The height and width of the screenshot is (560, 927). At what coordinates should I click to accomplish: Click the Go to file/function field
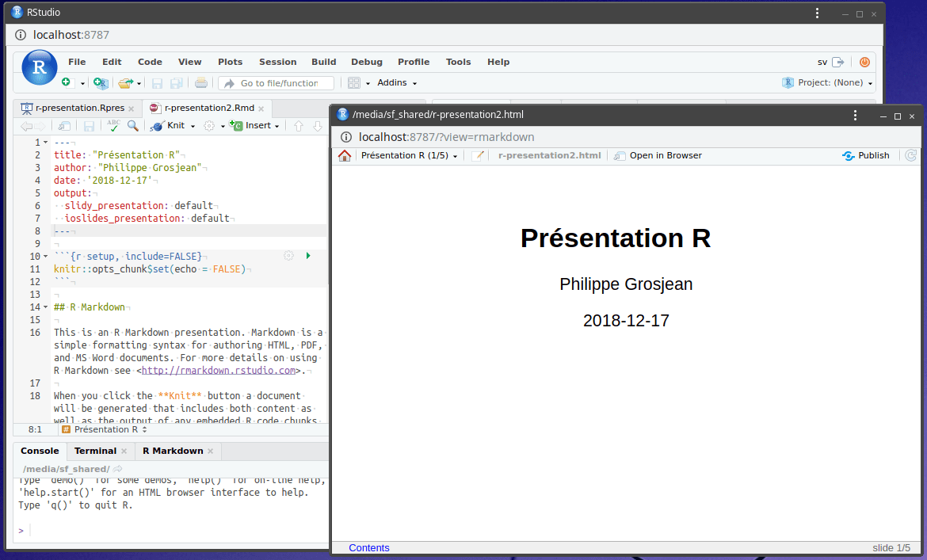[x=276, y=83]
